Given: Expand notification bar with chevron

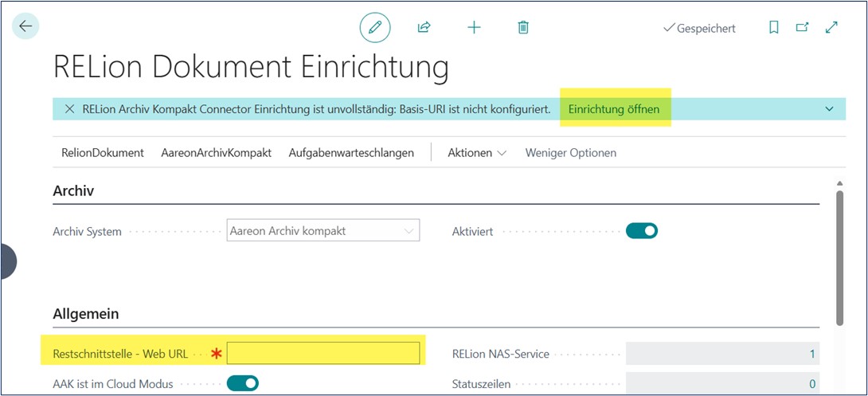Looking at the screenshot, I should [829, 109].
